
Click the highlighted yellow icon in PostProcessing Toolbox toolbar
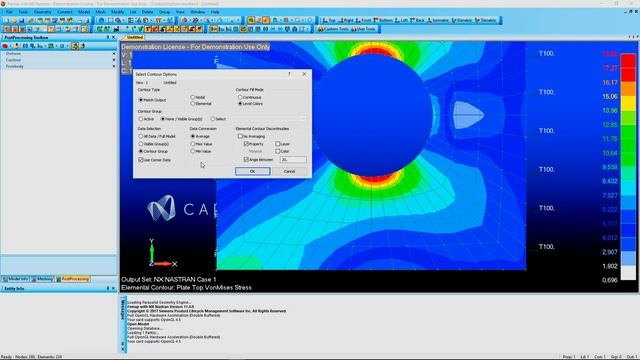tap(75, 46)
